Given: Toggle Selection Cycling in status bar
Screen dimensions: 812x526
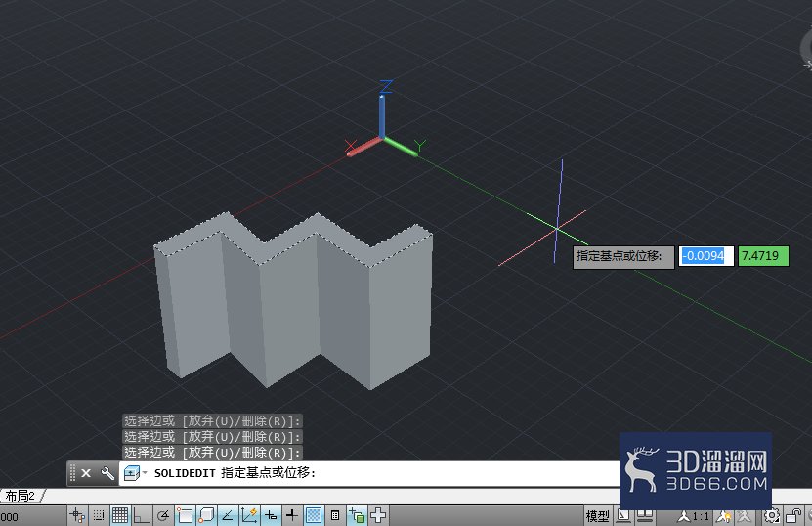Looking at the screenshot, I should 357,515.
